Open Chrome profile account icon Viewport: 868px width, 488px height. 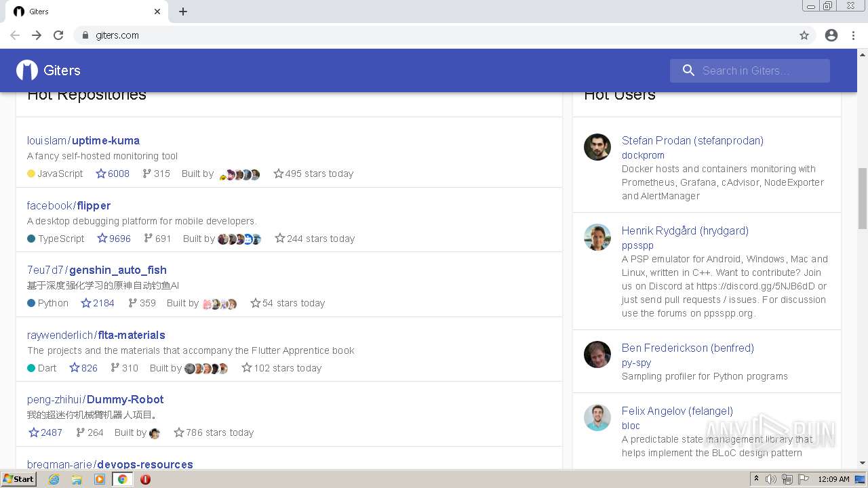click(831, 35)
